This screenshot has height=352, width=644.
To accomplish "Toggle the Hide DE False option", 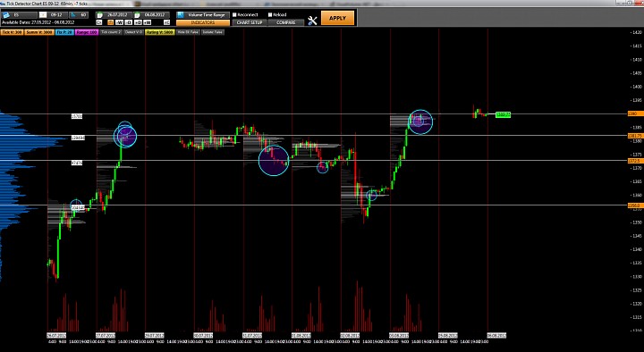I will tap(188, 32).
